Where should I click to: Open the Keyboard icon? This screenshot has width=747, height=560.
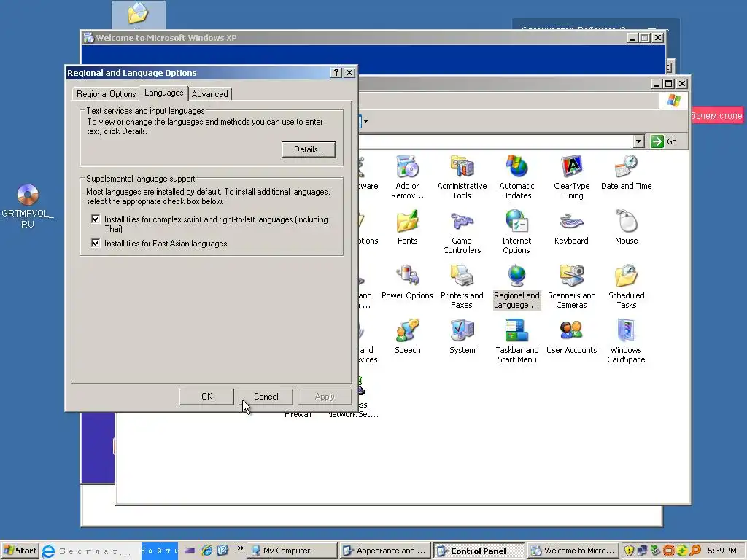571,227
